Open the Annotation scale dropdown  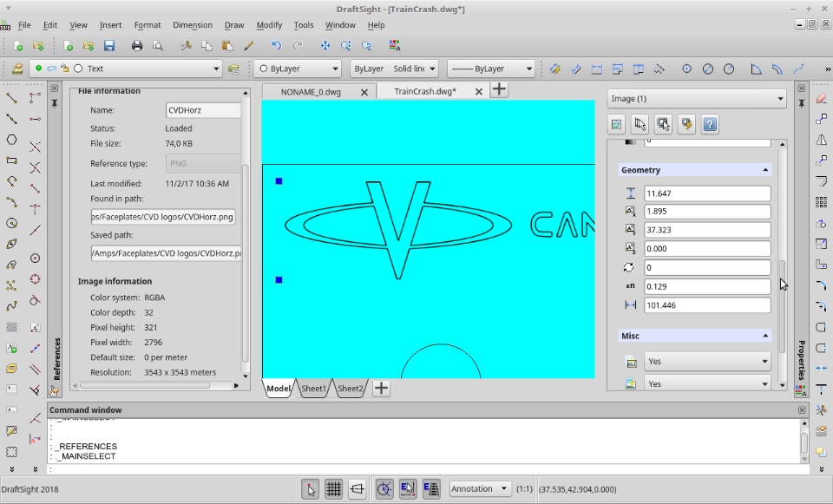[x=480, y=489]
